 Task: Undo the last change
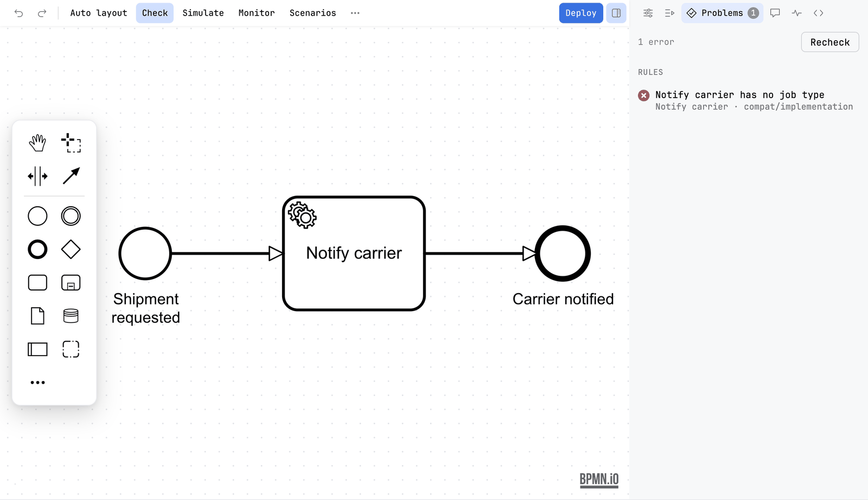19,13
